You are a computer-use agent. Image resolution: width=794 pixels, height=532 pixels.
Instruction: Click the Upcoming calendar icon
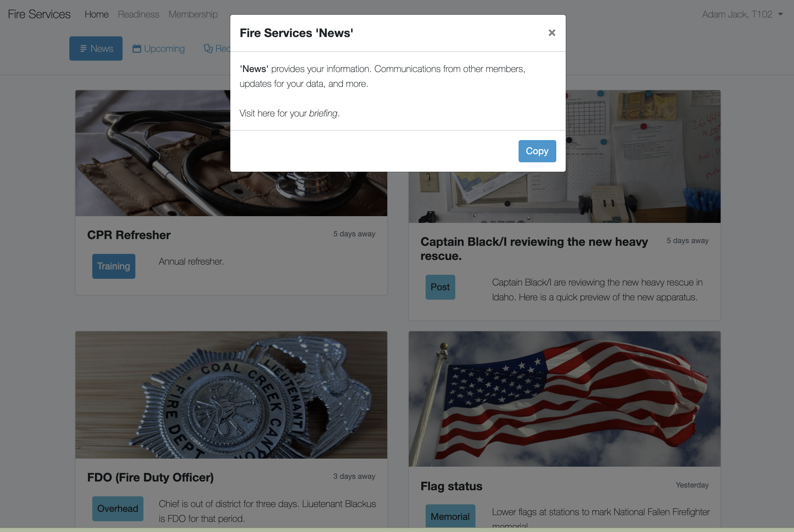point(137,49)
